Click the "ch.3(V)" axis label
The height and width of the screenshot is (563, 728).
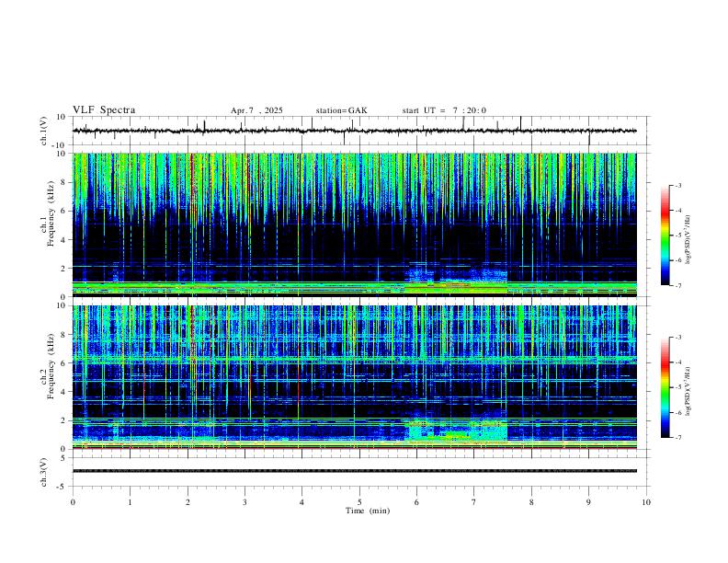click(44, 472)
